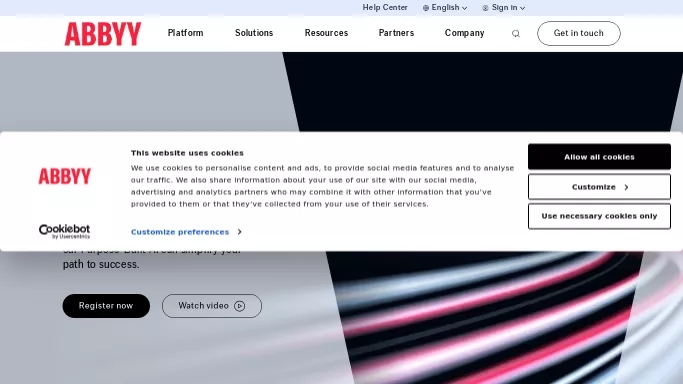Click the globe icon beside English
The height and width of the screenshot is (384, 683).
pos(426,8)
